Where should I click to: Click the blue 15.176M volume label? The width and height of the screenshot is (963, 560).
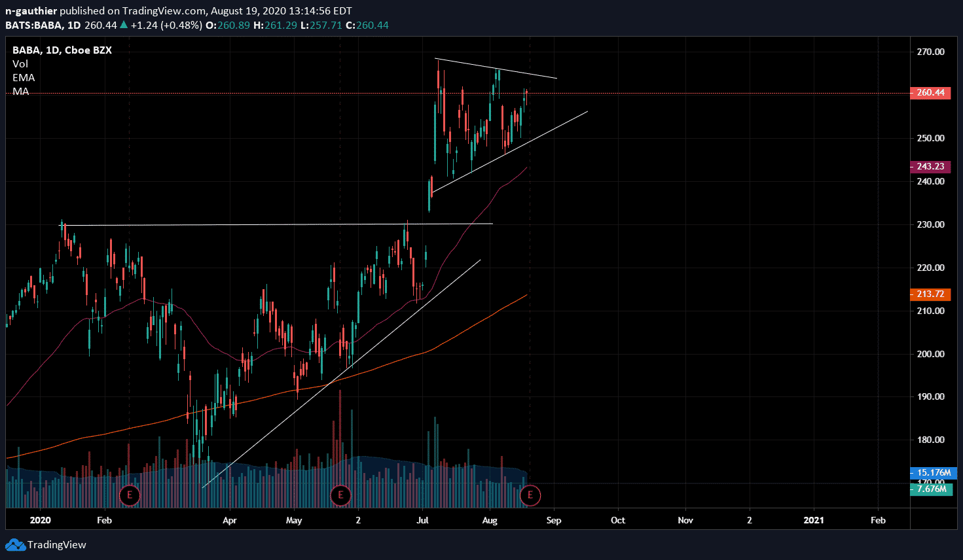point(934,473)
